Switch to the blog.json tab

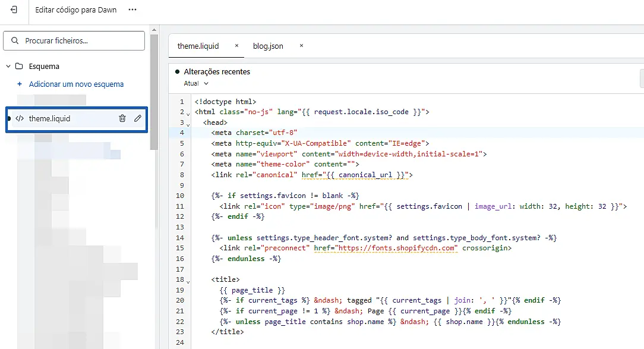click(268, 46)
